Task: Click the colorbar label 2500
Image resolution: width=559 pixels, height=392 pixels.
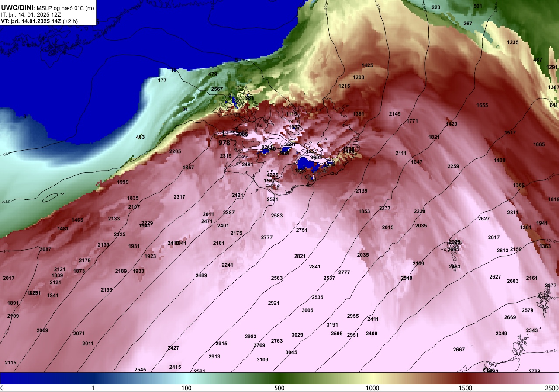Action: [552, 388]
